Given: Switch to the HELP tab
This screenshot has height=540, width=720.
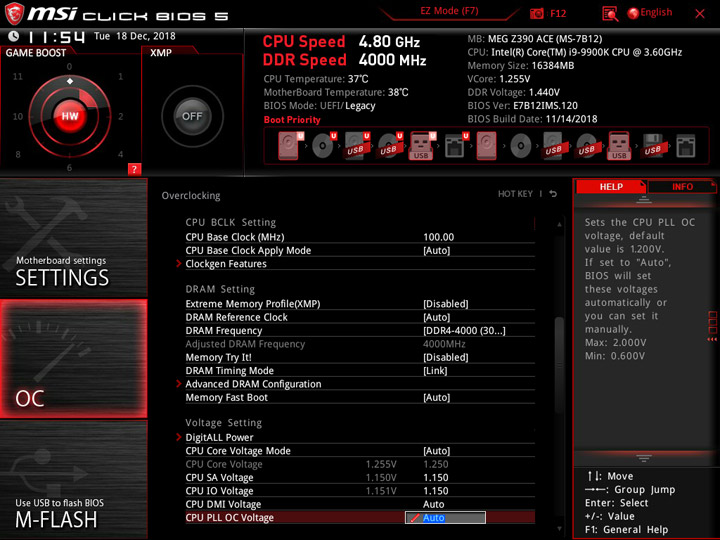Looking at the screenshot, I should (611, 186).
